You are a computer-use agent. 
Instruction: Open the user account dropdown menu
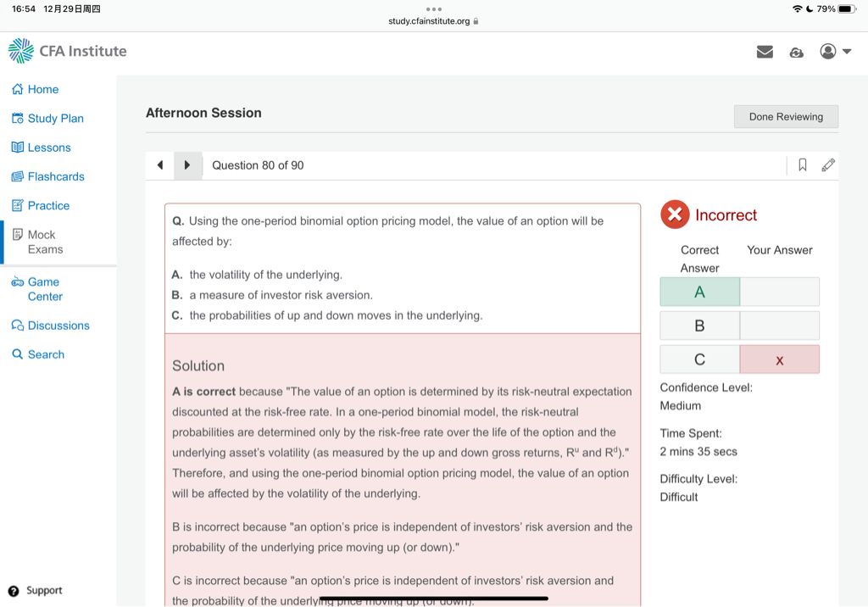[835, 52]
